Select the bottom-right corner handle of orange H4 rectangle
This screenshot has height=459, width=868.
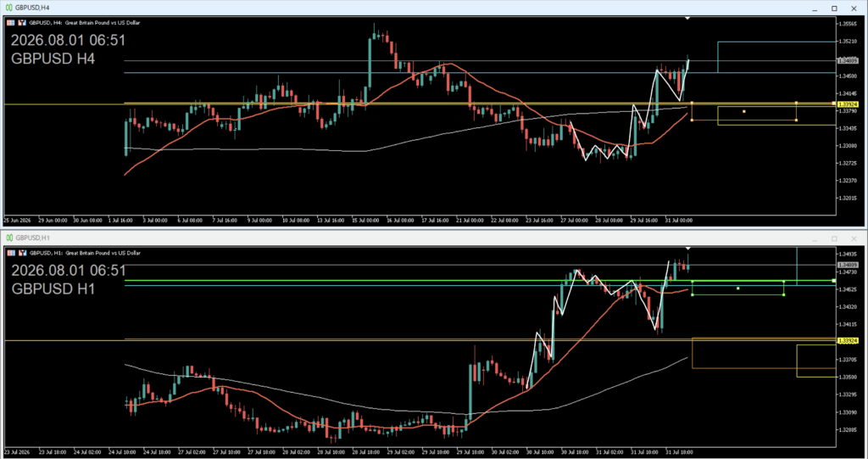796,120
